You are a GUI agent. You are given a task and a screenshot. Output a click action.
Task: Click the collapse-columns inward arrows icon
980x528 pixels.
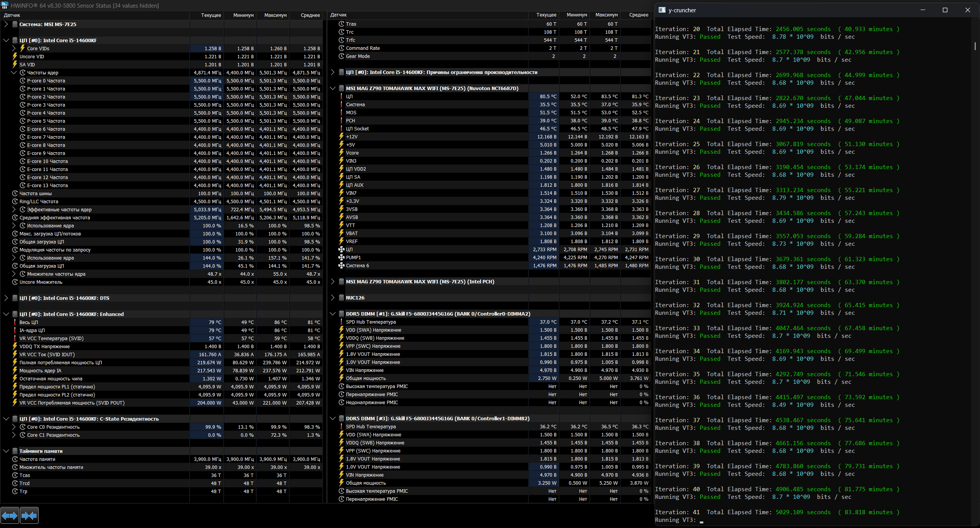tap(29, 515)
